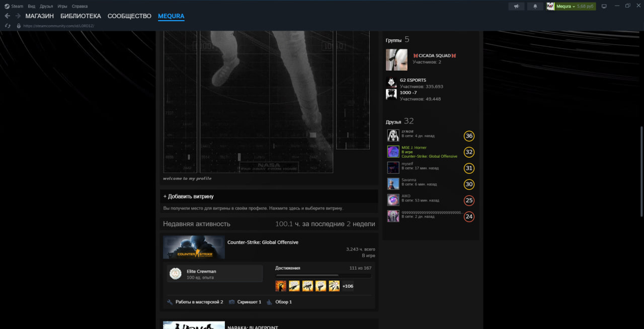
Task: Open the announcements megaphone icon
Action: (x=516, y=6)
